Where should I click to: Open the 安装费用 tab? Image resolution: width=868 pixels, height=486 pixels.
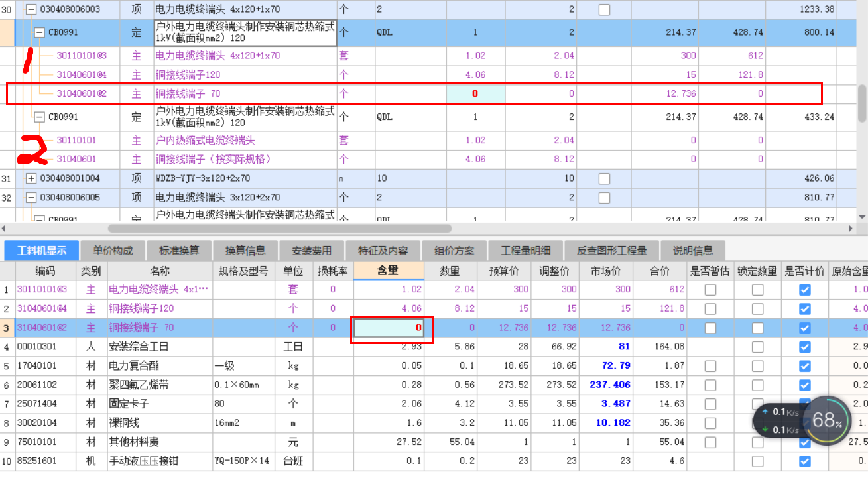click(x=312, y=251)
